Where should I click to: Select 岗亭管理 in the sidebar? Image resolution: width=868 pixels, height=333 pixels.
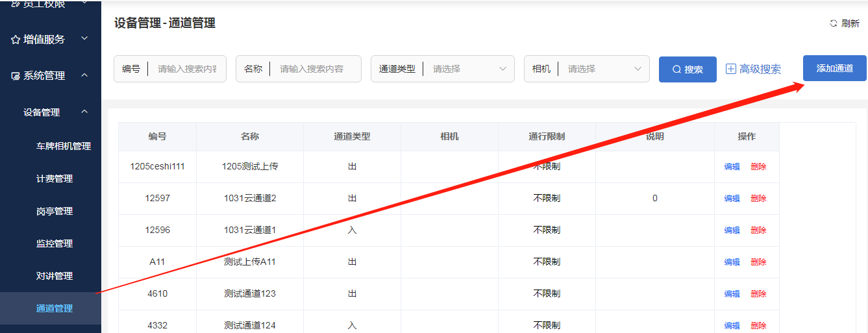(55, 211)
